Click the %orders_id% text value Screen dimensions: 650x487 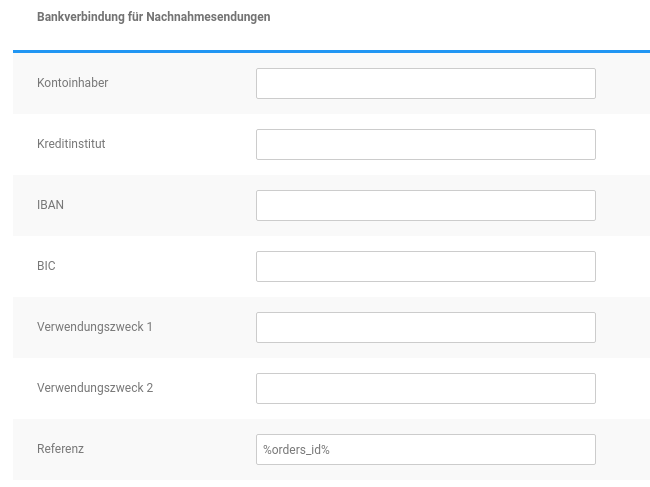[296, 450]
